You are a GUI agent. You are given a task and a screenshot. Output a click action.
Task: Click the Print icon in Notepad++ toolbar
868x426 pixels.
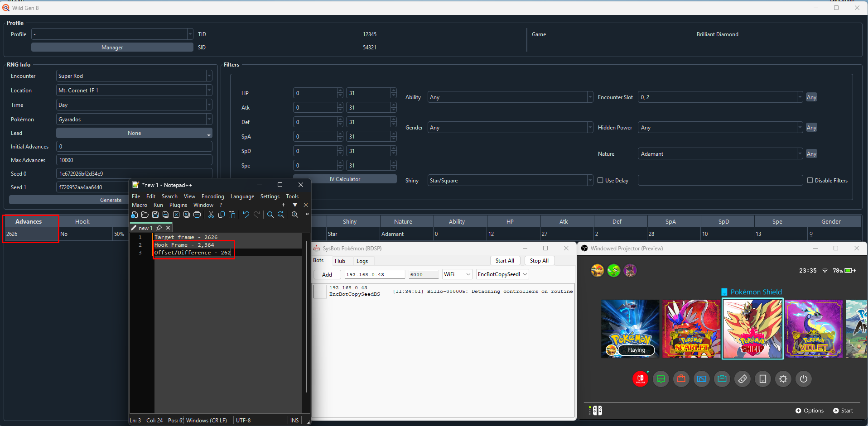(197, 215)
